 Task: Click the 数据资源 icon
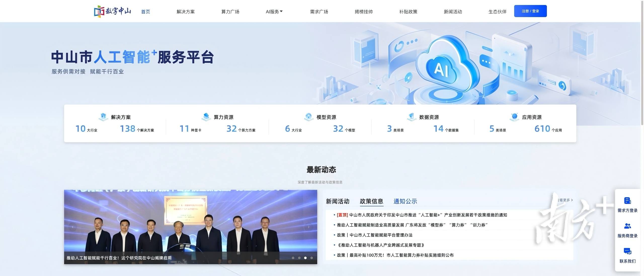coord(412,117)
